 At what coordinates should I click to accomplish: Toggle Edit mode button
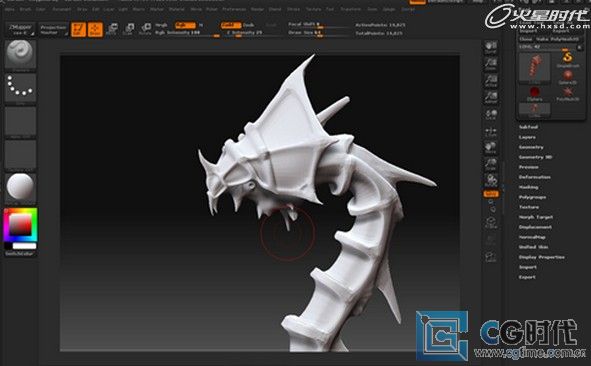pos(78,29)
